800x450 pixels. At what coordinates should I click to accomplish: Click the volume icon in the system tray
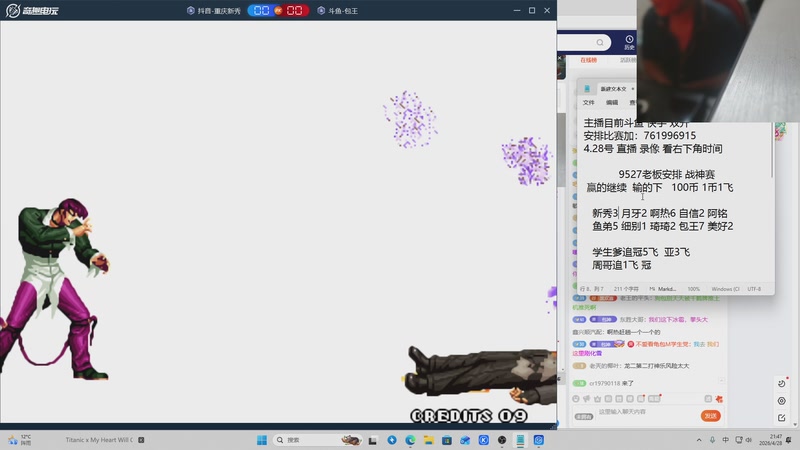point(749,440)
